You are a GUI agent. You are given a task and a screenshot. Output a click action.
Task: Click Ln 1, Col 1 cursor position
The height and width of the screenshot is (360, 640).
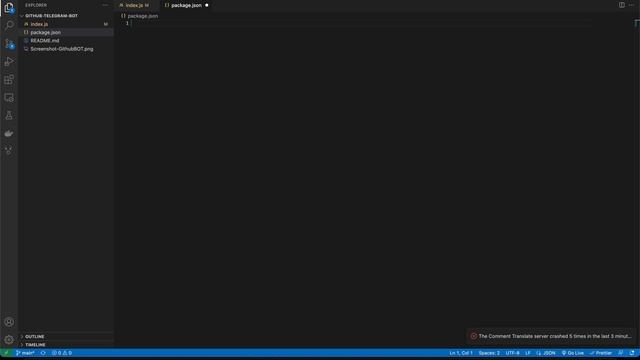point(461,353)
